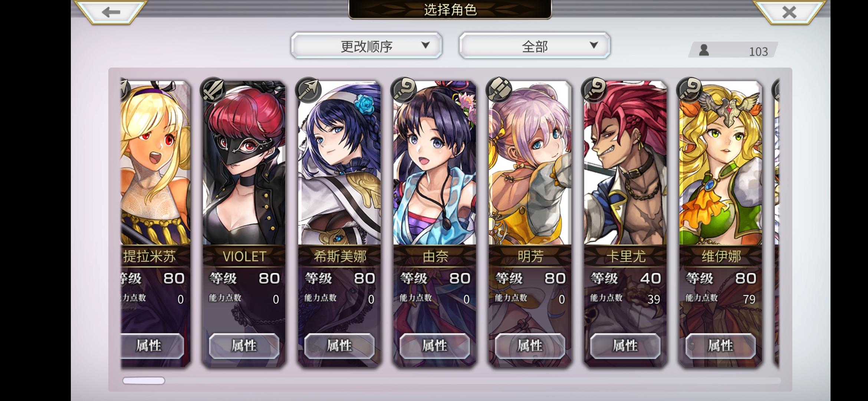Open 属性 for 由奈
This screenshot has width=868, height=401.
(435, 346)
